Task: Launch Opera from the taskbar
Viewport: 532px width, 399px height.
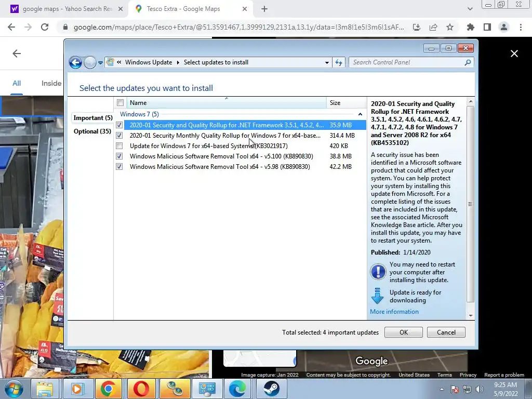Action: click(141, 389)
